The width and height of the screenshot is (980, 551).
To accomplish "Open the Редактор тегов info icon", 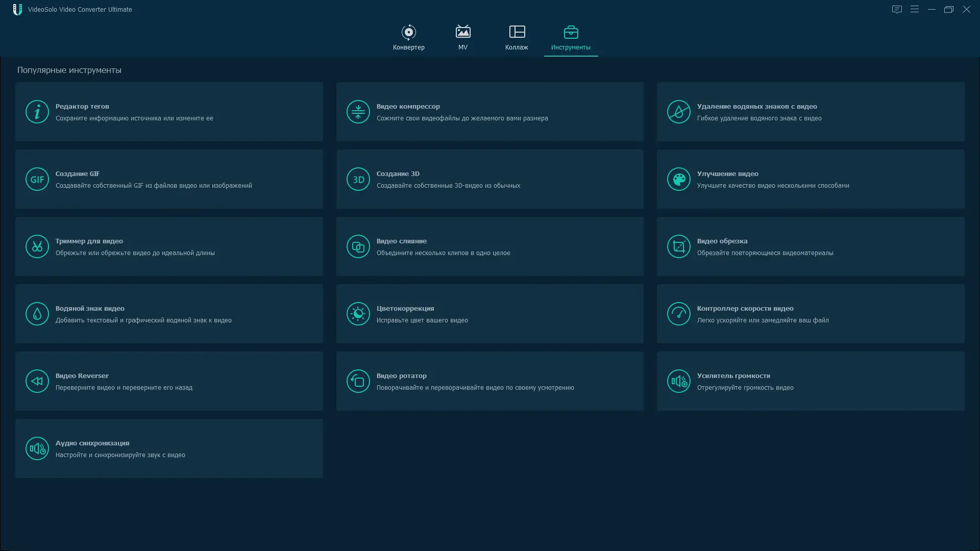I will coord(37,112).
